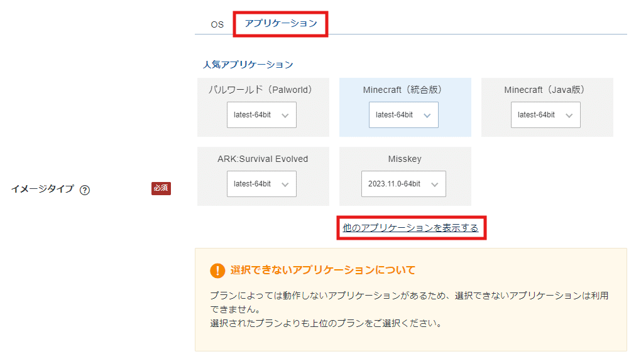
Task: Switch to the OS tab
Action: (217, 24)
